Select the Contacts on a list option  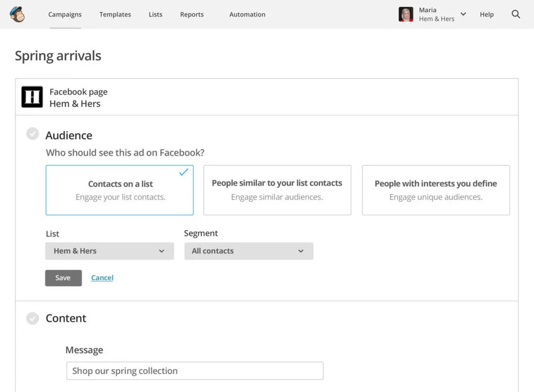[119, 190]
